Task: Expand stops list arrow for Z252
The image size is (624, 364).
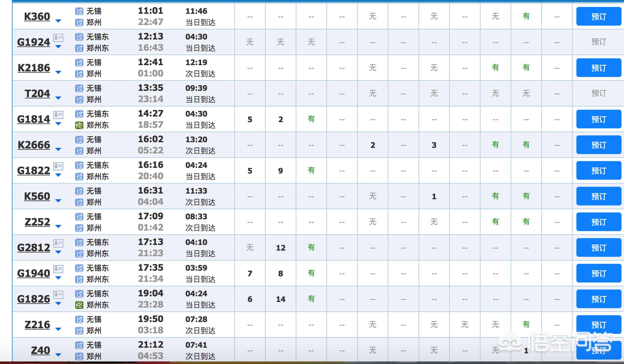Action: 58,226
